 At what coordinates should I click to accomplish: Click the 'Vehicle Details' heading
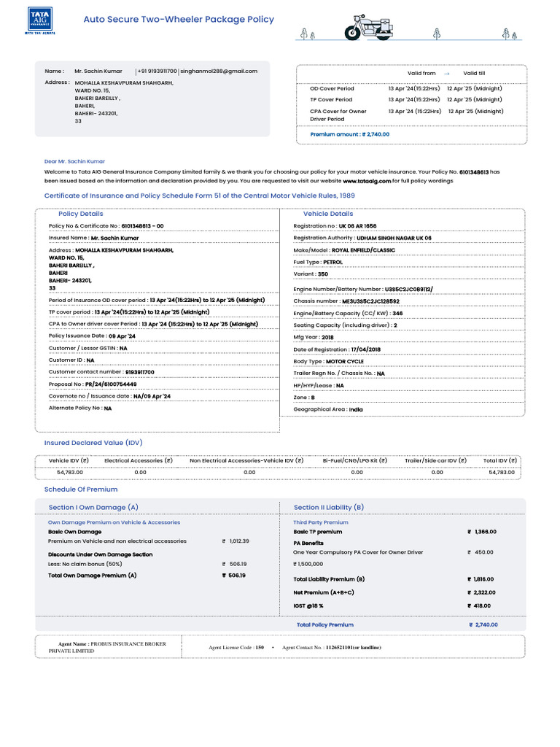pos(328,214)
